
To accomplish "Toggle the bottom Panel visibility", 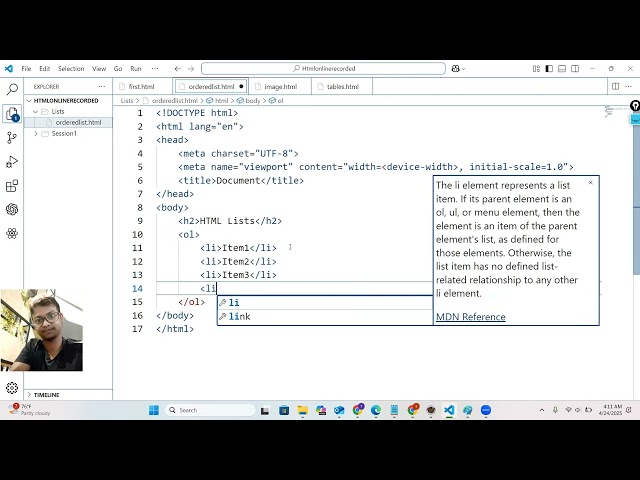I will click(x=562, y=69).
